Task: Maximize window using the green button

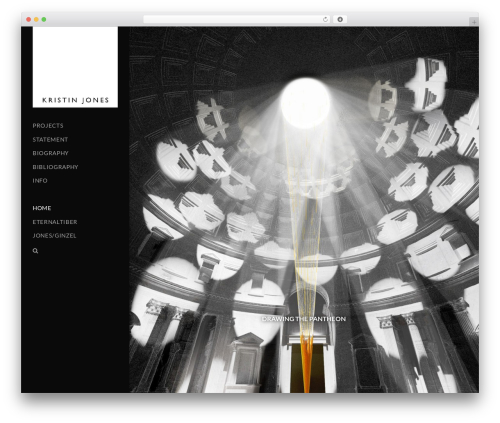Action: click(44, 20)
